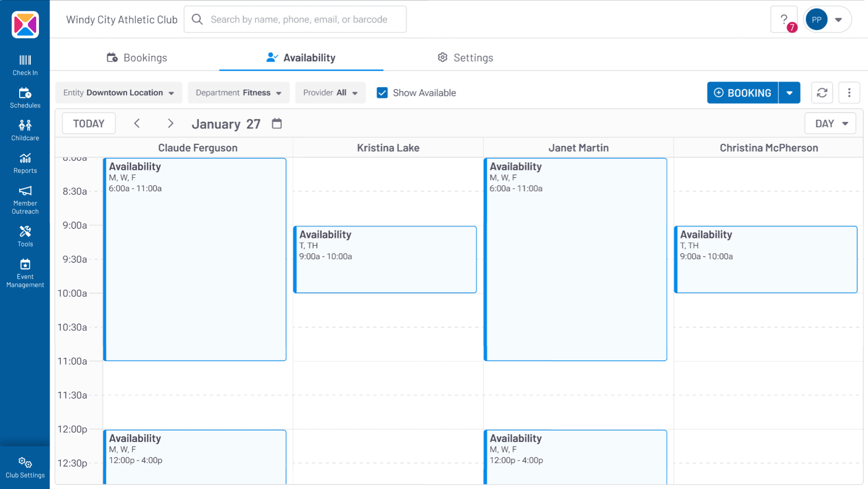The height and width of the screenshot is (489, 868).
Task: Open the Reports section
Action: tap(25, 162)
